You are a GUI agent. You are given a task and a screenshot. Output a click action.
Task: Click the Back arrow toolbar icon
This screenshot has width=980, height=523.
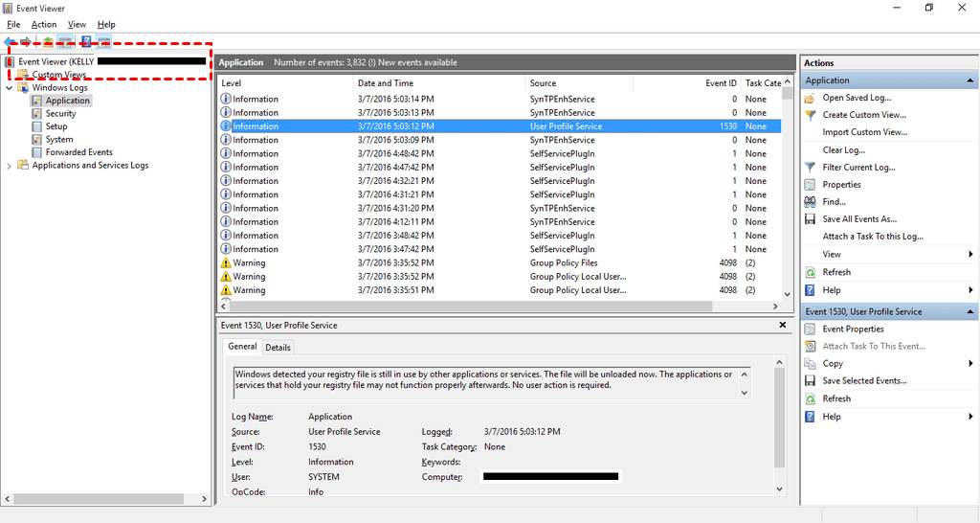(10, 41)
